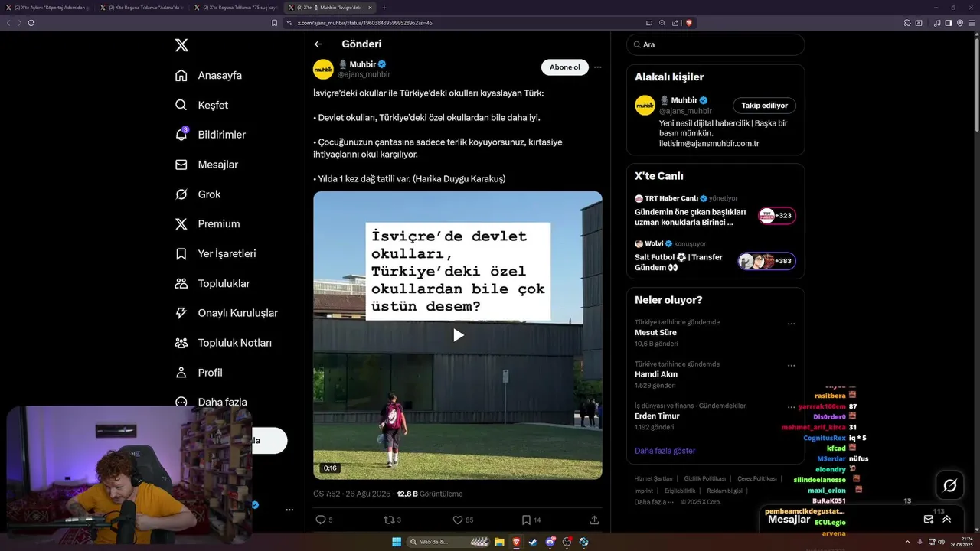Open Bildirimler notifications
The height and width of the screenshot is (551, 980).
point(211,135)
